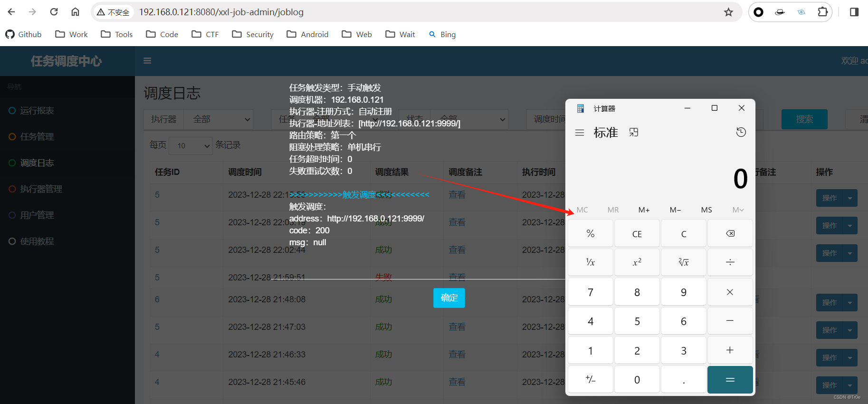Open the Security bookmarks folder
868x404 pixels.
[253, 34]
